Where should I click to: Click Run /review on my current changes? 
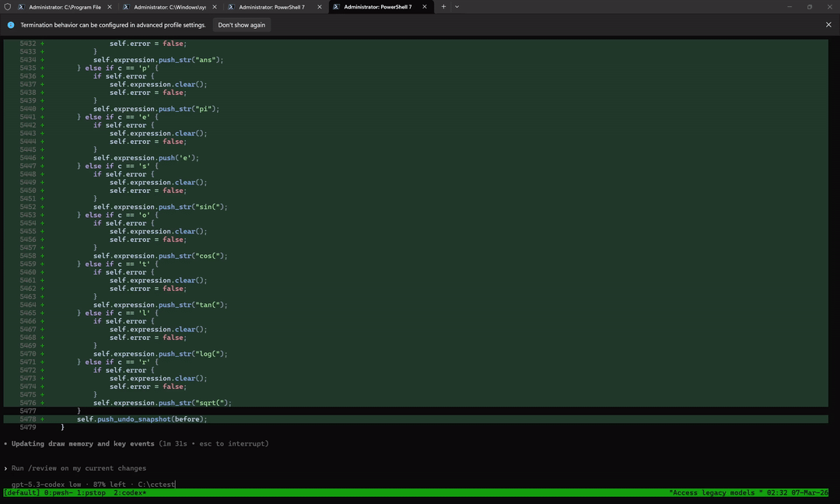[78, 468]
